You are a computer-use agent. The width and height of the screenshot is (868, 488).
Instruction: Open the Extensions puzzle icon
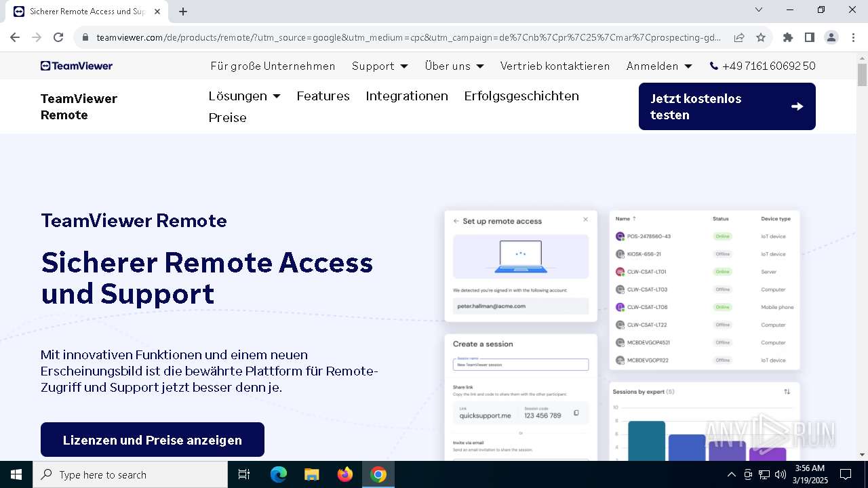click(788, 37)
